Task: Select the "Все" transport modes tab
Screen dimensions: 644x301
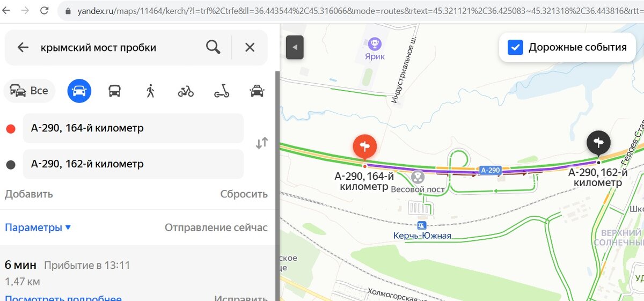Action: pyautogui.click(x=30, y=91)
